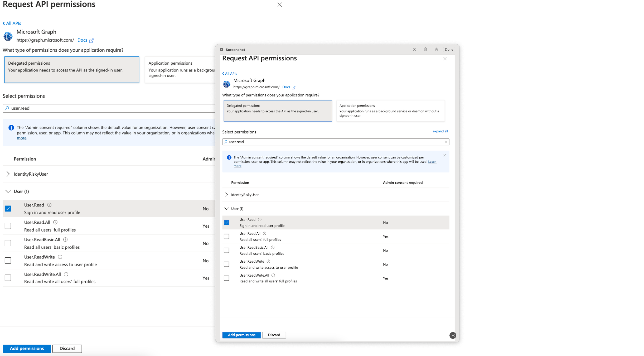Click info icon beside User.ReadWrite.All on background page
644x356 pixels.
pos(66,274)
